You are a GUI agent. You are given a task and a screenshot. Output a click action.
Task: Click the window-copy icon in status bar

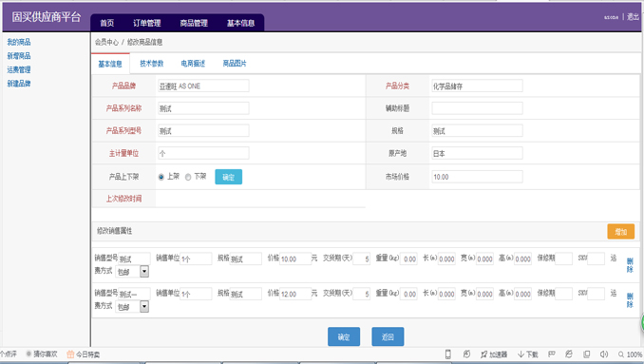pyautogui.click(x=587, y=354)
